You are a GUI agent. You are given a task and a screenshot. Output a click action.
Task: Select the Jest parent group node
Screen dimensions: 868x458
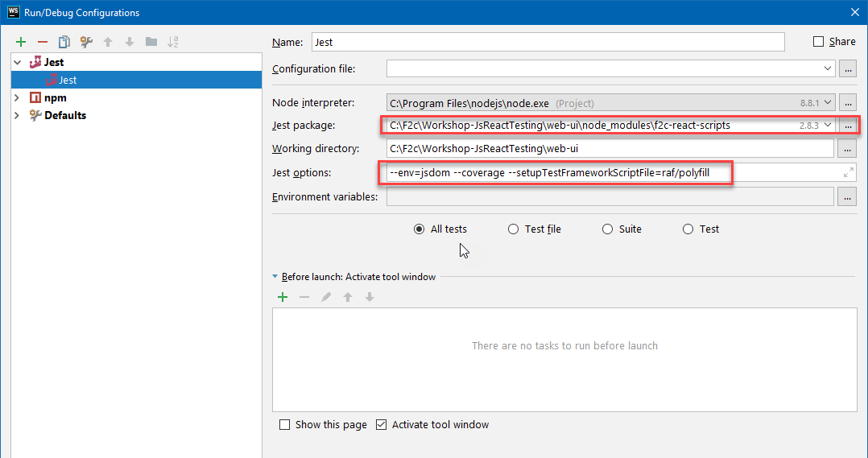click(54, 63)
